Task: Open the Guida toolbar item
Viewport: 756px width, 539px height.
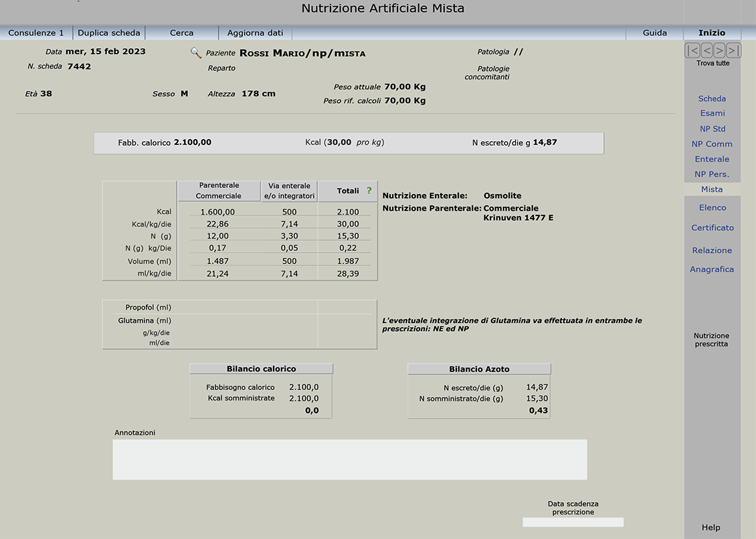Action: (x=655, y=33)
